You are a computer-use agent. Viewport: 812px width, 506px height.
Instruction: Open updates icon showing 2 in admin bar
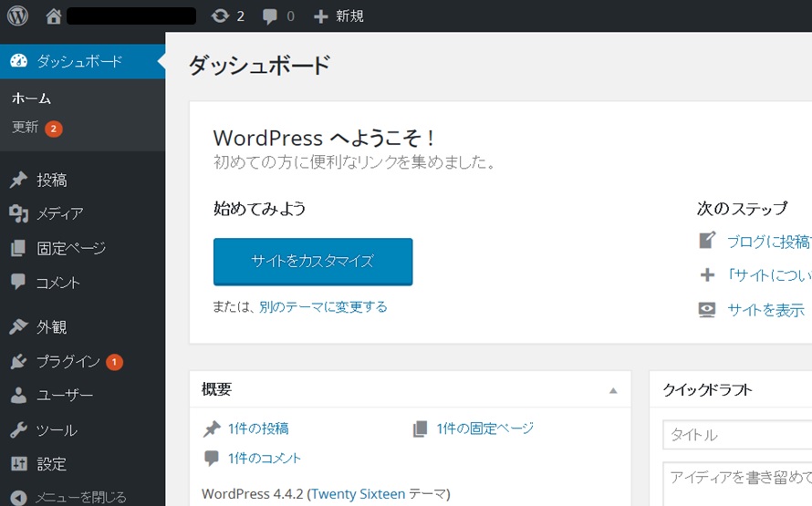(220, 16)
